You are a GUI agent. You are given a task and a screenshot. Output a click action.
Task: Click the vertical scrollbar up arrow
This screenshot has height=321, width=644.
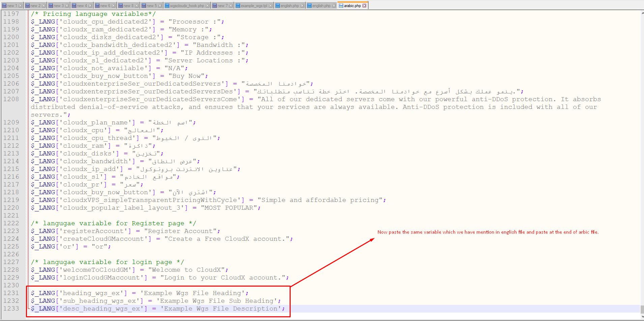[642, 13]
